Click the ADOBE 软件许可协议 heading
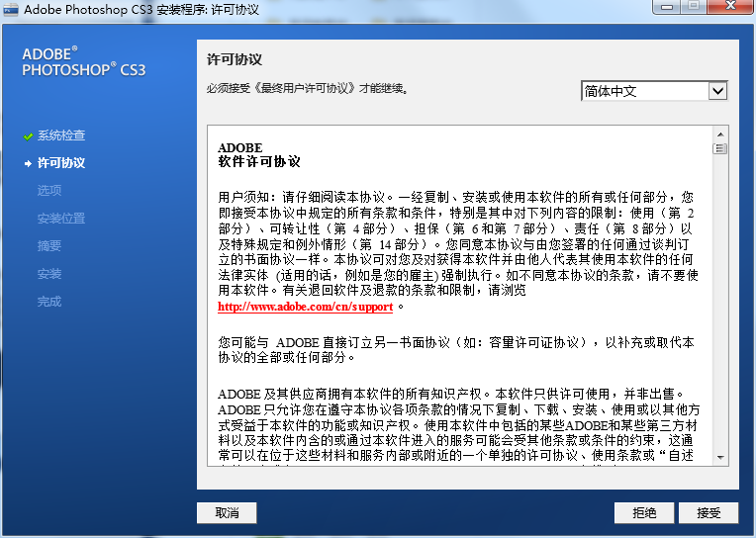756x538 pixels. (x=259, y=154)
